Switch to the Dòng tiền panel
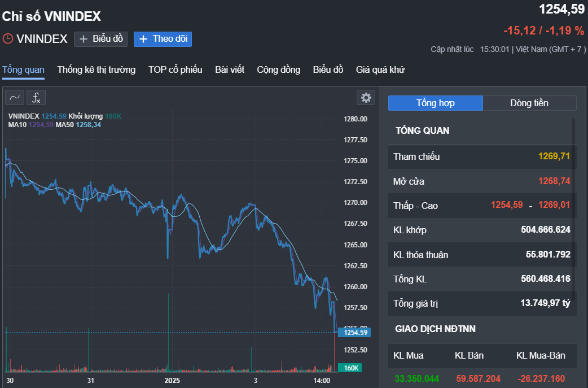Viewport: 588px width, 388px height. tap(529, 103)
